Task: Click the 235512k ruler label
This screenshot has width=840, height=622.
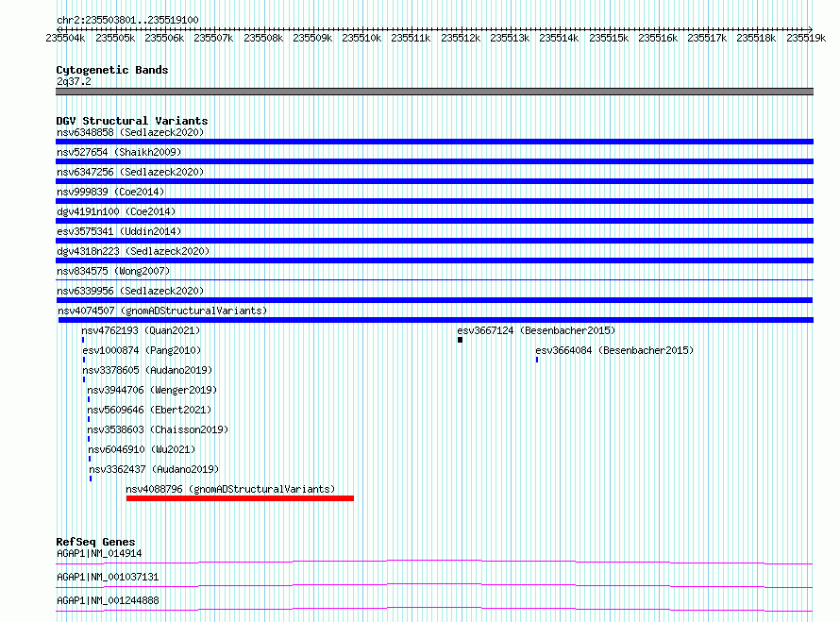Action: coord(461,38)
